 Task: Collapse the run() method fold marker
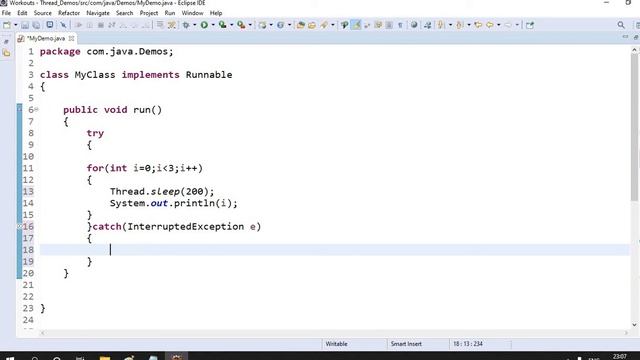tap(36, 109)
